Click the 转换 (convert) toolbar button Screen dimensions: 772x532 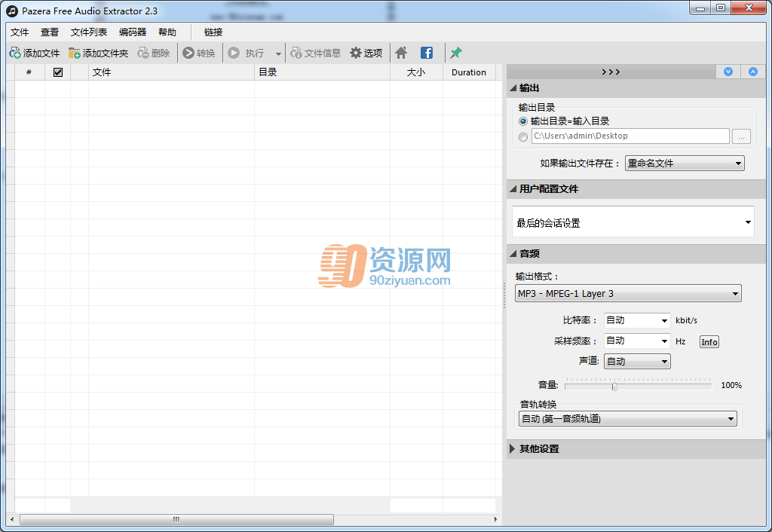click(199, 53)
